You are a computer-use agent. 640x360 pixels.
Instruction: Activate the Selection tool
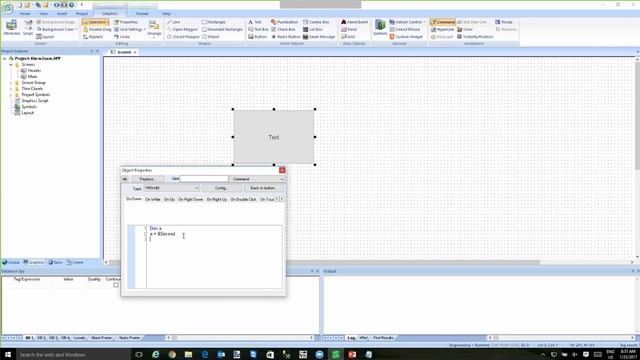[95, 22]
